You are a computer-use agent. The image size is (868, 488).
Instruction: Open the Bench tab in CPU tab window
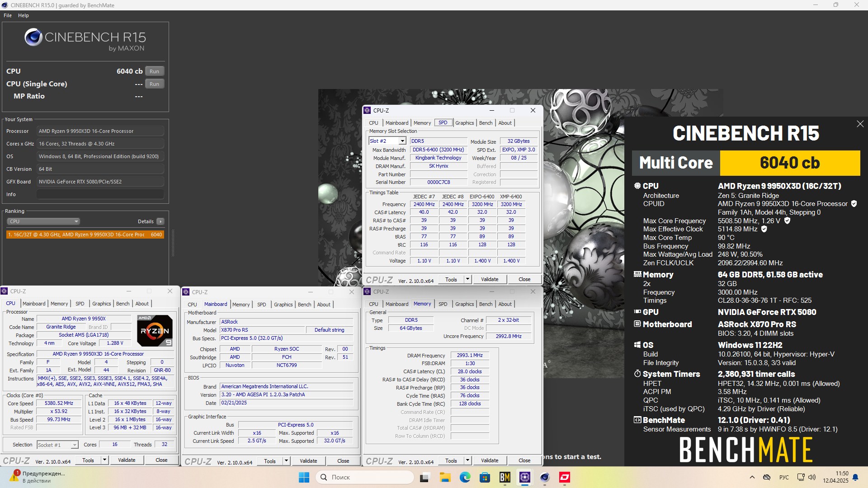[123, 304]
